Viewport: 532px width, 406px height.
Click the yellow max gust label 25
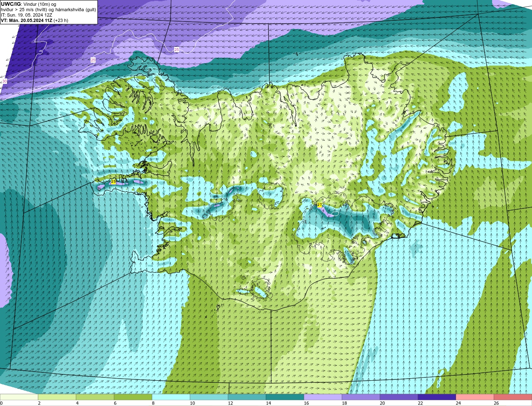(x=113, y=182)
